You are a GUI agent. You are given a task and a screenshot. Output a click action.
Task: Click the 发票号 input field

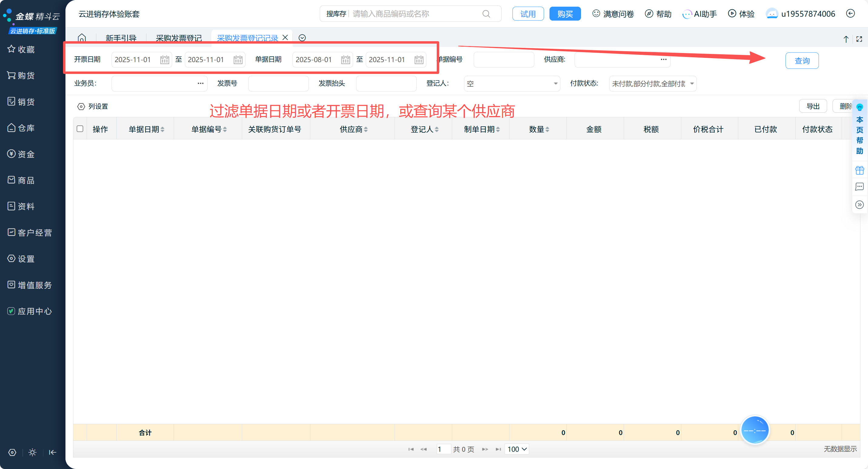click(x=278, y=84)
